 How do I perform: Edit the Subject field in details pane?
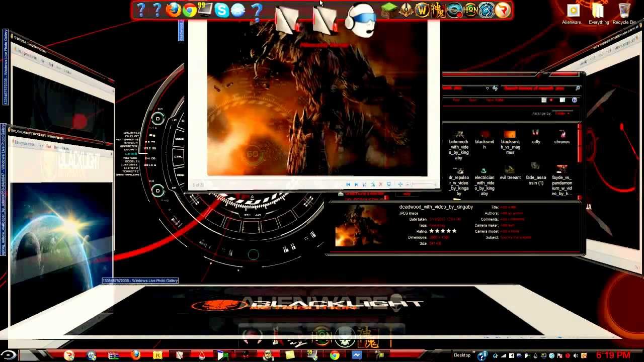click(x=516, y=237)
